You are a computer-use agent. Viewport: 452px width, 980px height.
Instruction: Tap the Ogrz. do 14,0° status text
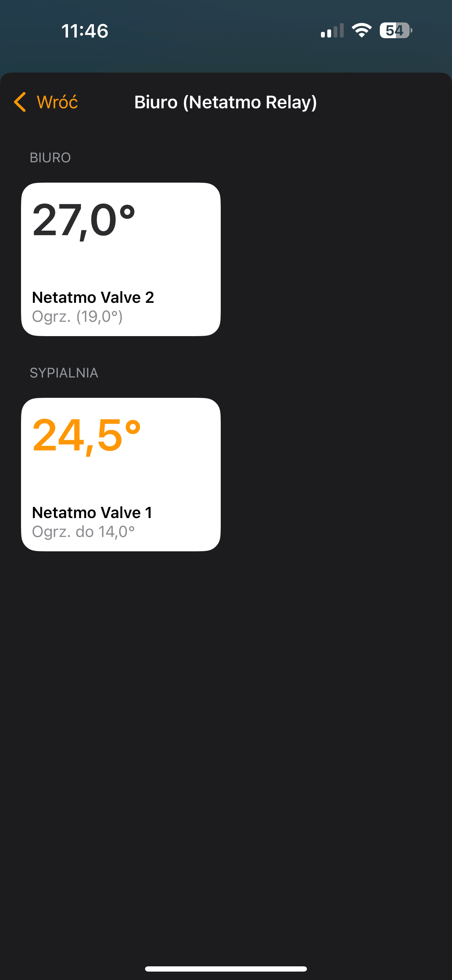click(x=83, y=531)
